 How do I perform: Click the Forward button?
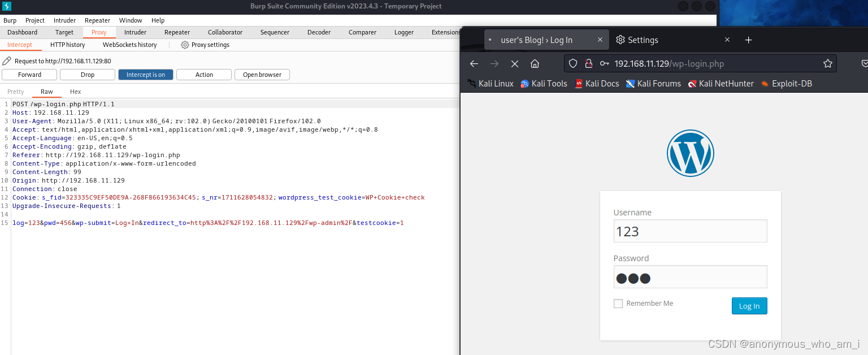click(29, 75)
